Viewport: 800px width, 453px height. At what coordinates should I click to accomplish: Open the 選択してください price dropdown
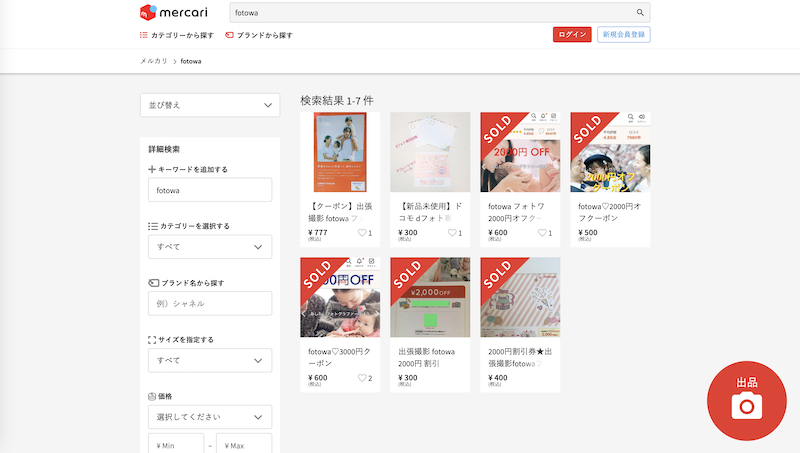(210, 417)
